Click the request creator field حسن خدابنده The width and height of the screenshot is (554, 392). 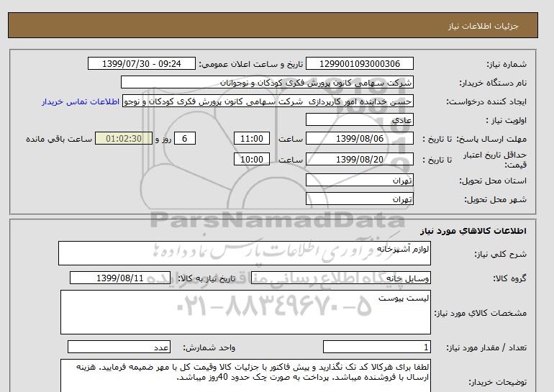coord(268,101)
